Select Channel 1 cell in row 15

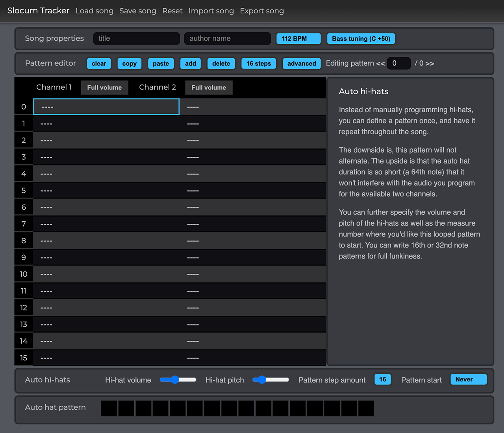click(x=106, y=358)
